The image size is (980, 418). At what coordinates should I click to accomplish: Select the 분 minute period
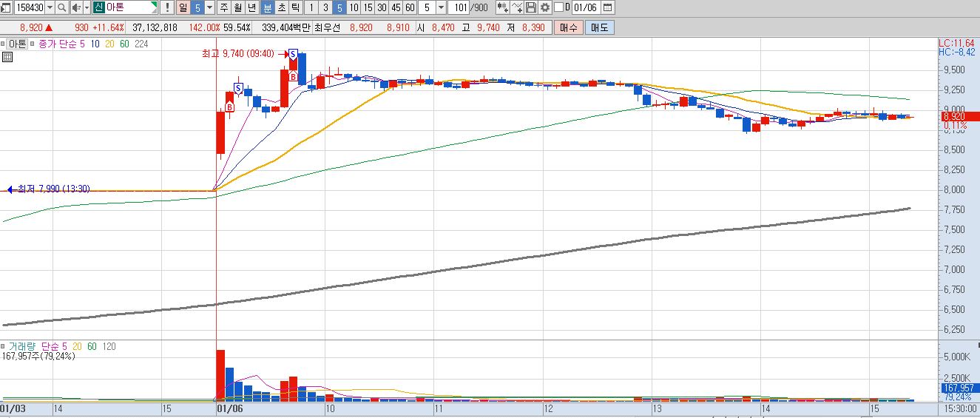[268, 7]
